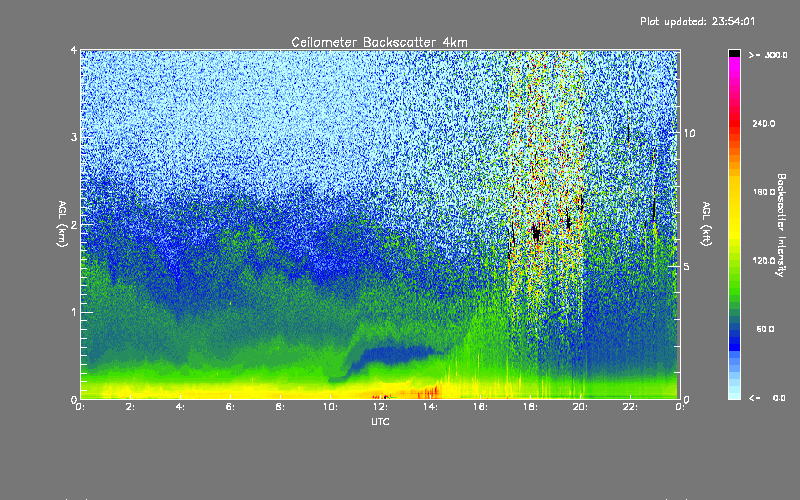
Task: Click the 0 tick on AGL (kft) axis
Action: coord(686,400)
